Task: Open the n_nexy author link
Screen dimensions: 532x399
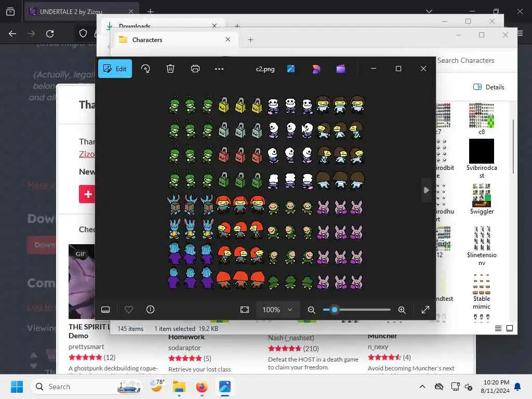Action: 378,347
